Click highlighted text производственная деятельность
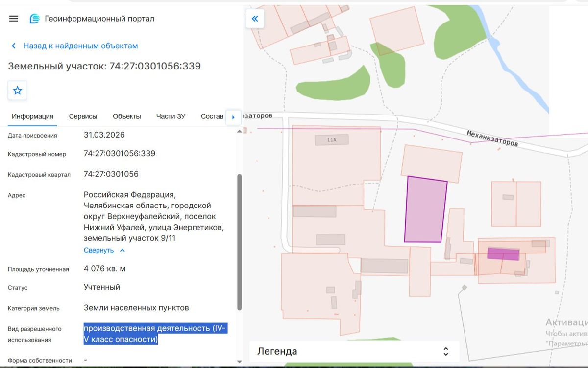The width and height of the screenshot is (588, 368). [155, 334]
